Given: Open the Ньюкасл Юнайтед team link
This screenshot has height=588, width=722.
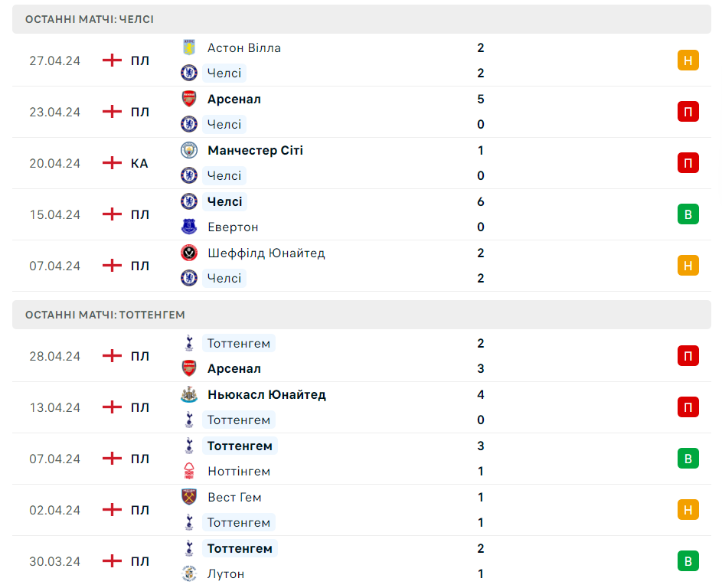Looking at the screenshot, I should point(266,394).
